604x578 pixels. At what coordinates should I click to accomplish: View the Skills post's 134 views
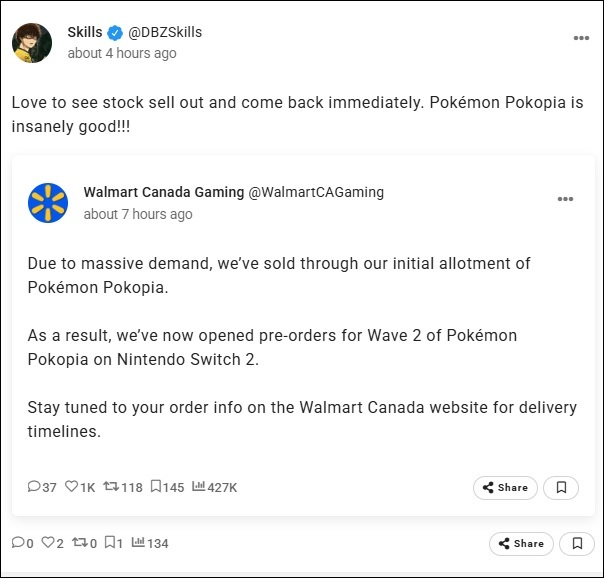coord(137,543)
